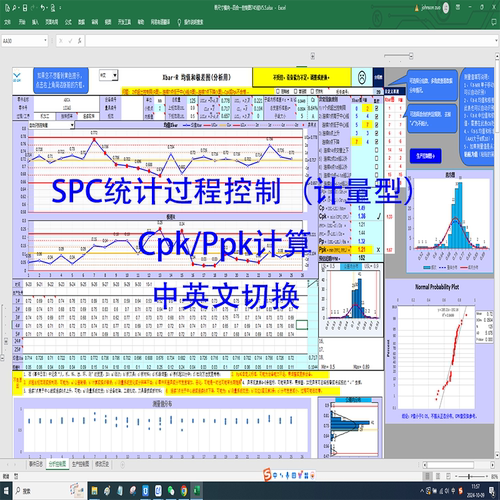This screenshot has width=500, height=500.
Task: Click the Undo arrow icon
Action: coord(43,8)
